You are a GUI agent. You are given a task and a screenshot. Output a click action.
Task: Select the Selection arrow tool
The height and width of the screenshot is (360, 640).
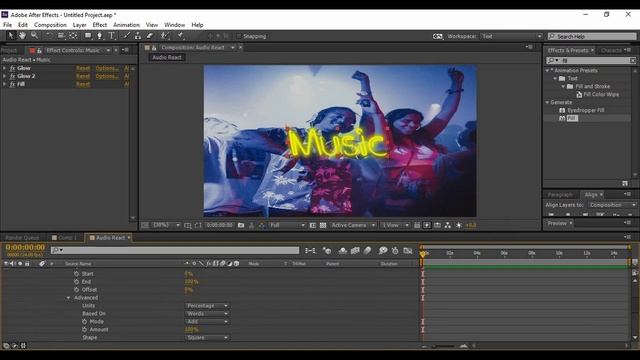(x=11, y=36)
